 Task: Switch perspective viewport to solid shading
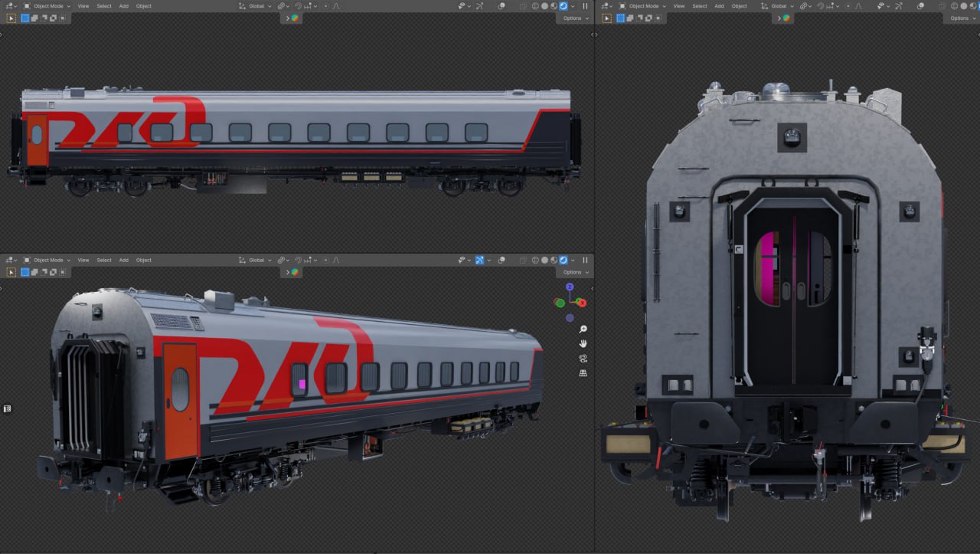[x=544, y=261]
